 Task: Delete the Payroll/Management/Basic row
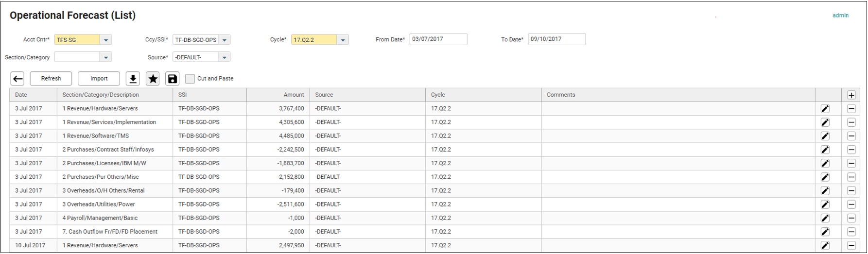pos(851,218)
